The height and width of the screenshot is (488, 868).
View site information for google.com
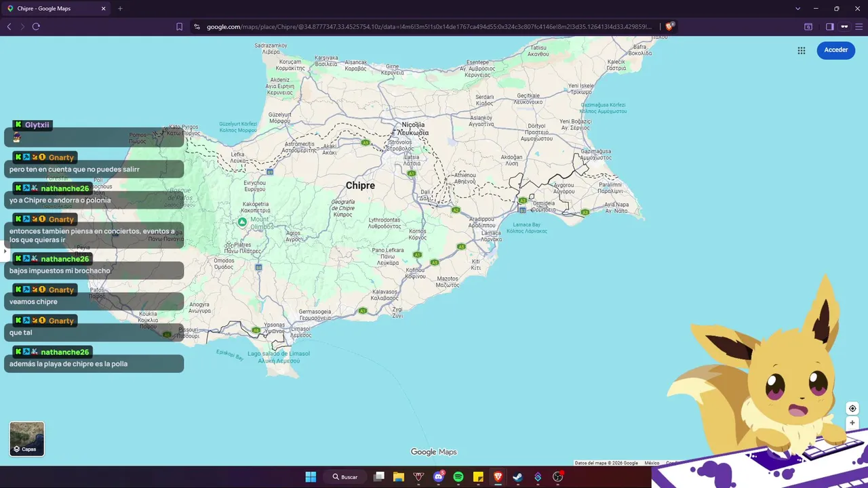click(x=197, y=26)
